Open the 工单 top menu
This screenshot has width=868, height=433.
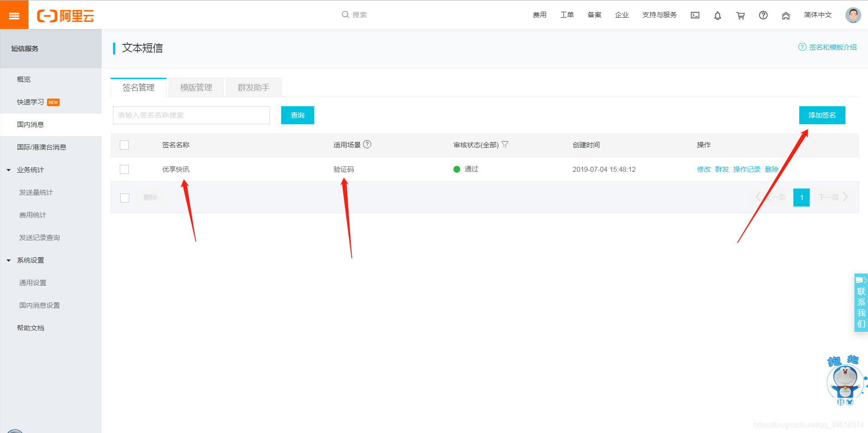(x=567, y=14)
